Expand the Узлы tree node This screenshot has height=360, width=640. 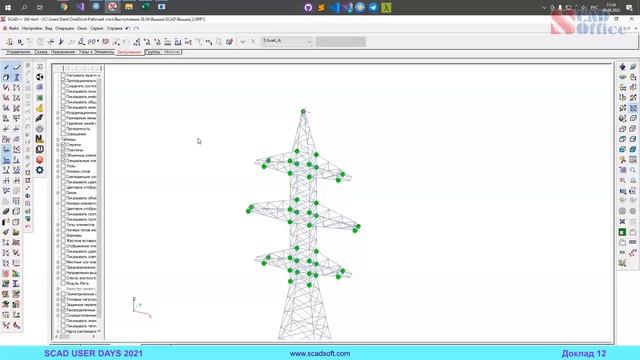[x=58, y=166]
